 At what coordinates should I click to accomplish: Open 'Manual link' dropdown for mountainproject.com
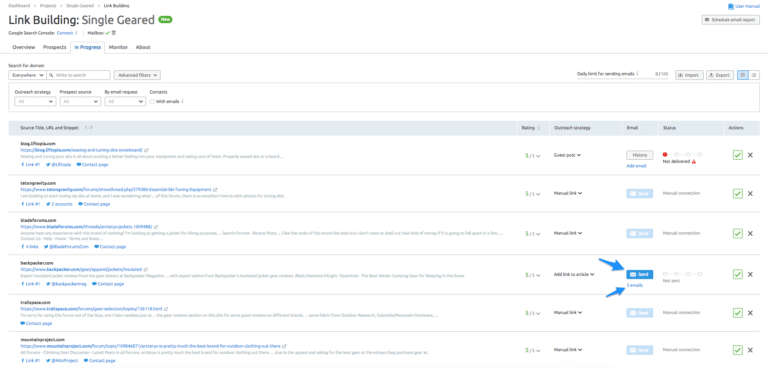pyautogui.click(x=568, y=350)
